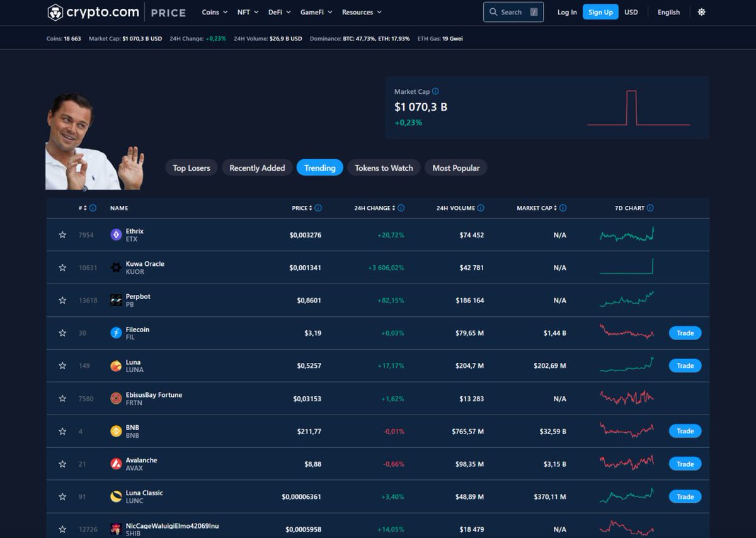Open the DeFi dropdown menu
The height and width of the screenshot is (538, 756).
280,12
